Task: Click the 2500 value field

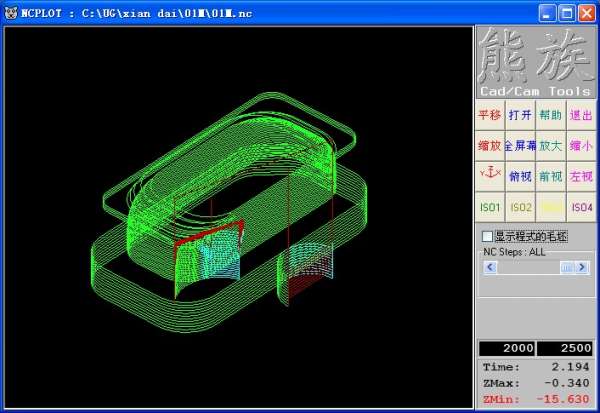Action: 564,348
